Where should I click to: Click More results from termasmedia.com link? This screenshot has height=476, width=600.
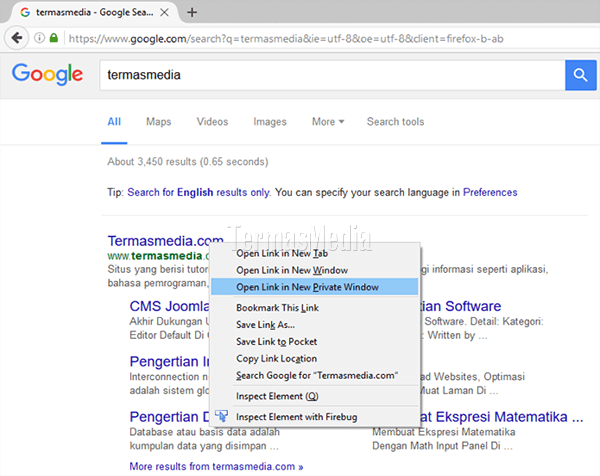point(216,466)
